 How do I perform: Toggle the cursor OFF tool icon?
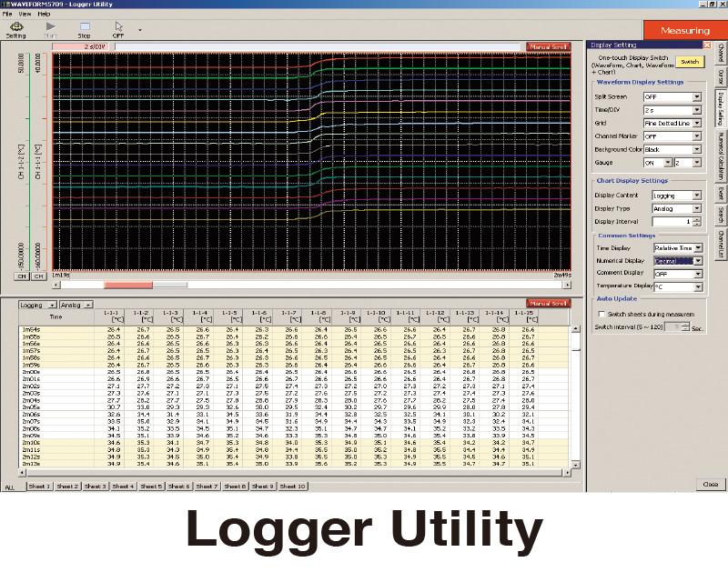click(x=118, y=28)
